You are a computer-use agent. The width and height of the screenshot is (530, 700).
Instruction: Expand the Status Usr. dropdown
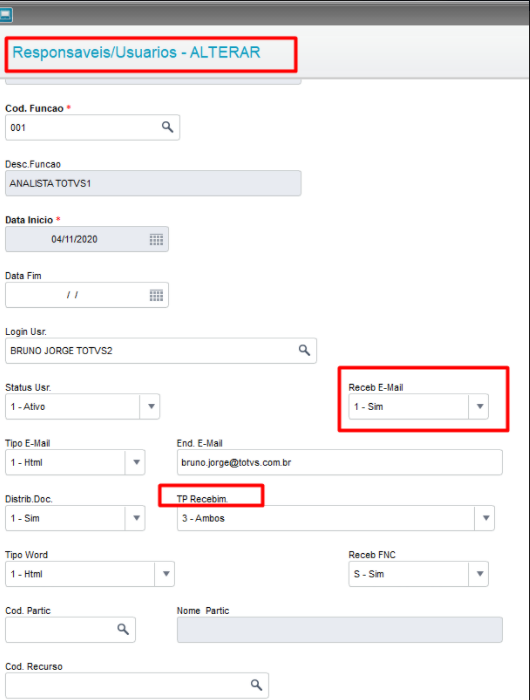[151, 407]
